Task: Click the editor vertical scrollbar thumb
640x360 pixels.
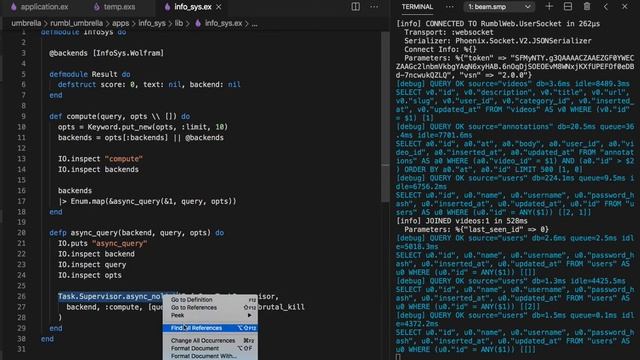Action: [x=385, y=116]
